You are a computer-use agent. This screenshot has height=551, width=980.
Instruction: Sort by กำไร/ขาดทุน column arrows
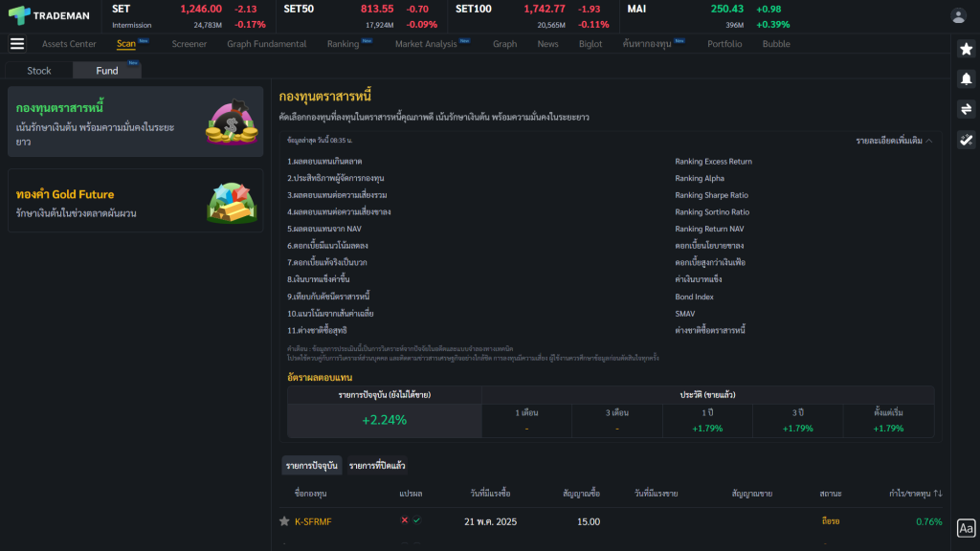(x=938, y=494)
